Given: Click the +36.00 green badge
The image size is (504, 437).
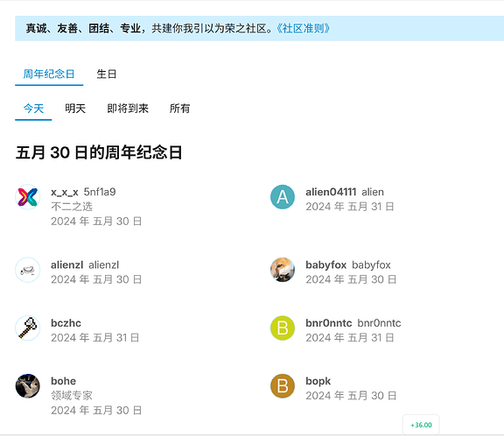Looking at the screenshot, I should 421,425.
